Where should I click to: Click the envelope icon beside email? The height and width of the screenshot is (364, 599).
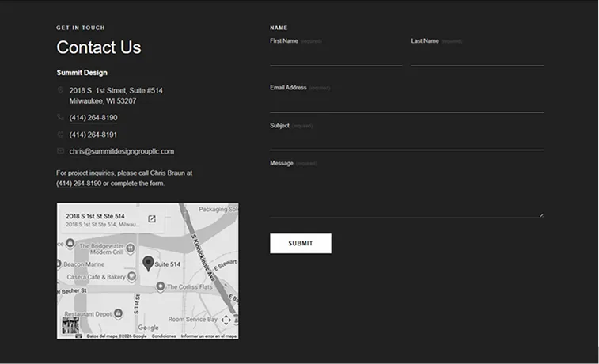click(x=60, y=151)
